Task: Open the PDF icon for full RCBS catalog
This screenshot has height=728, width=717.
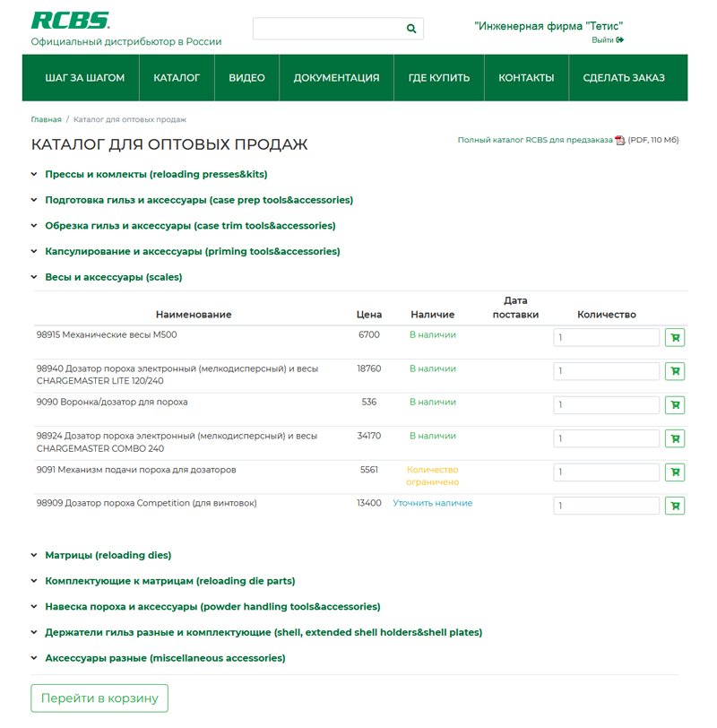Action: click(x=619, y=140)
